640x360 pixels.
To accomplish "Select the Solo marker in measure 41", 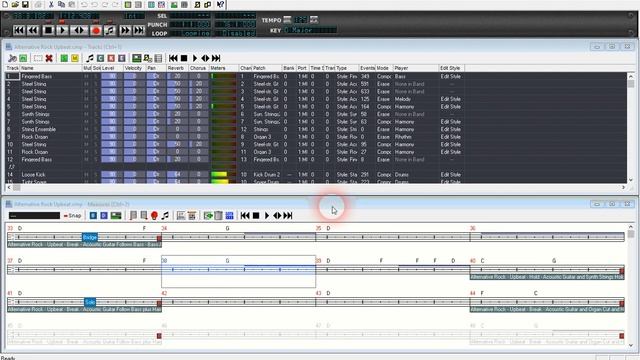I will click(x=90, y=302).
